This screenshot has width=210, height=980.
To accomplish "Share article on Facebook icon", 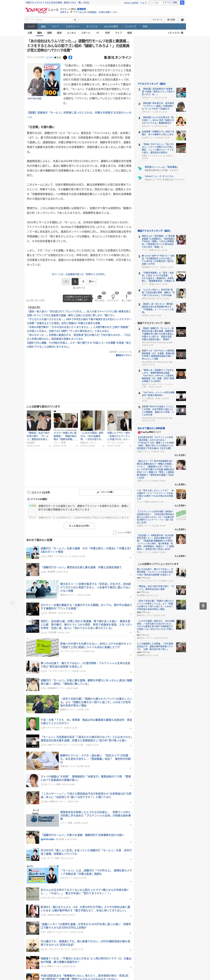I will coord(70,57).
